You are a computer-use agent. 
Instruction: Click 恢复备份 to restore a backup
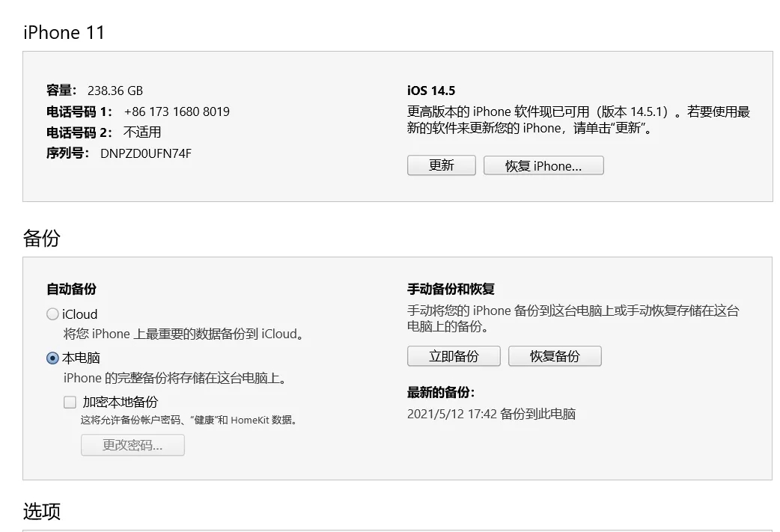tap(555, 355)
